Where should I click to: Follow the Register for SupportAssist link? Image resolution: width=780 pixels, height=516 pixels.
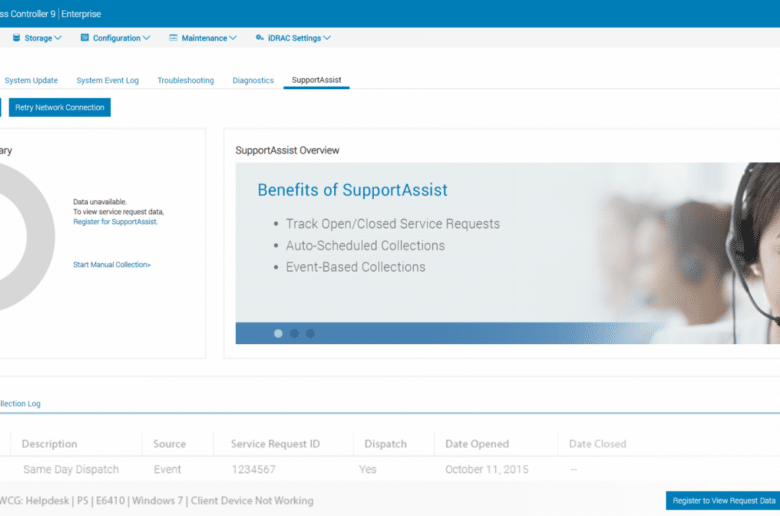click(115, 222)
